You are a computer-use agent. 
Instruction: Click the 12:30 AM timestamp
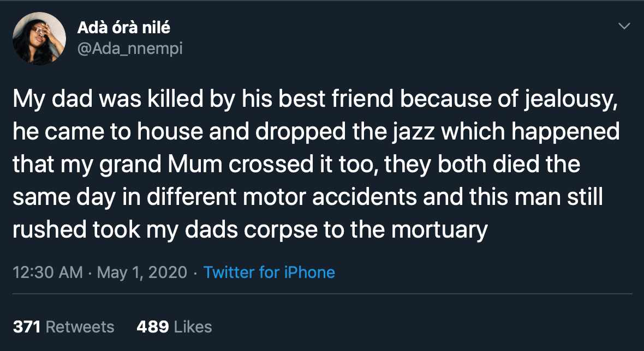click(x=47, y=272)
